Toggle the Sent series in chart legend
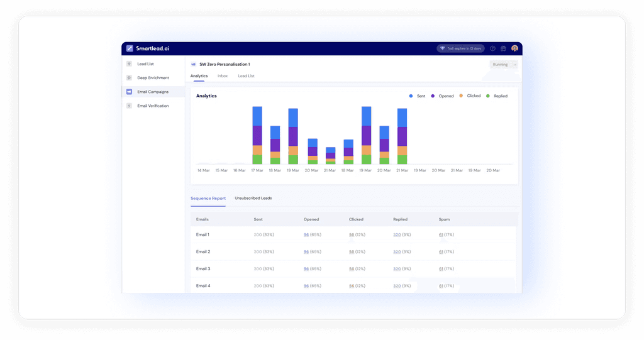 (418, 96)
